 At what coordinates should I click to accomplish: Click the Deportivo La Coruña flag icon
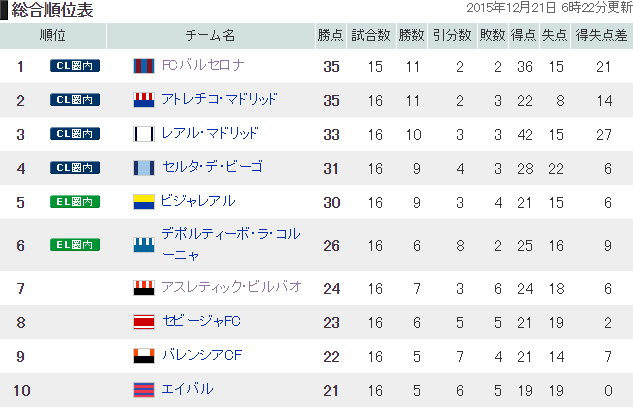coord(144,245)
